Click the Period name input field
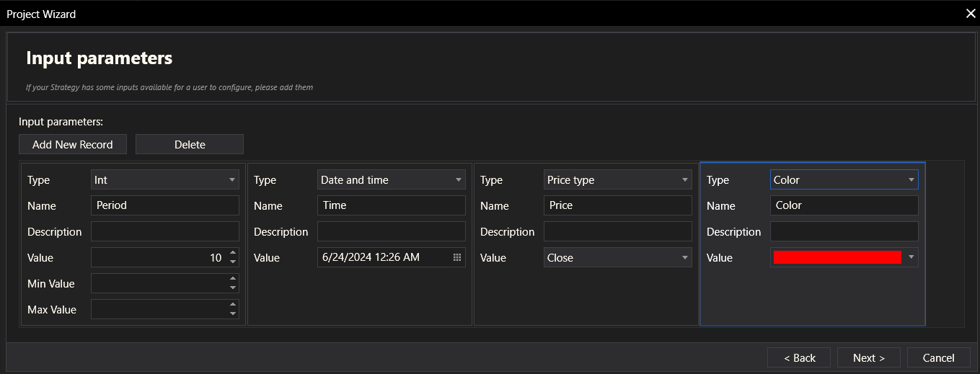Viewport: 980px width, 374px height. (164, 205)
